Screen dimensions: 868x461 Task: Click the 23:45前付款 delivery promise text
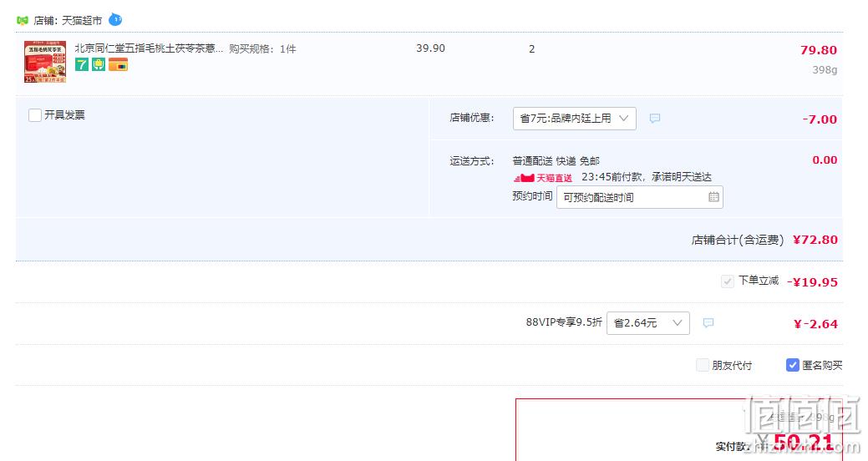click(646, 177)
